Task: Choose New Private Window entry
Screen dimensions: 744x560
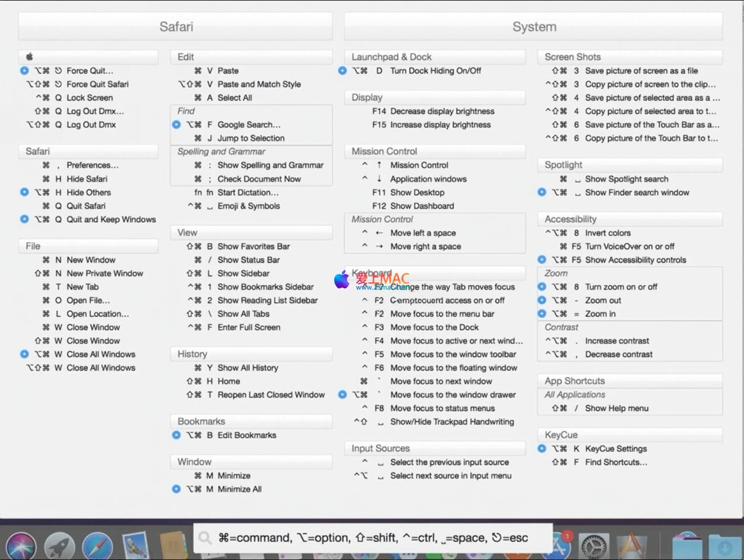Action: coord(104,274)
